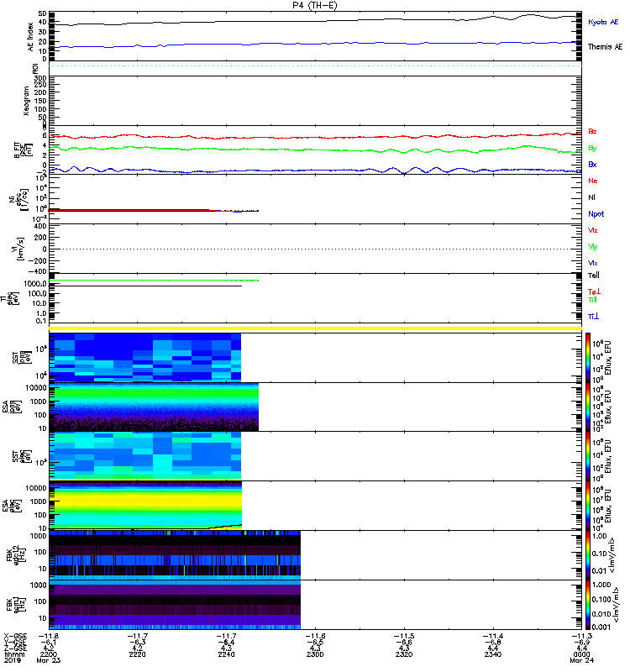Select the "0000" time tick label
Screen dimensions: 630x672
point(581,654)
